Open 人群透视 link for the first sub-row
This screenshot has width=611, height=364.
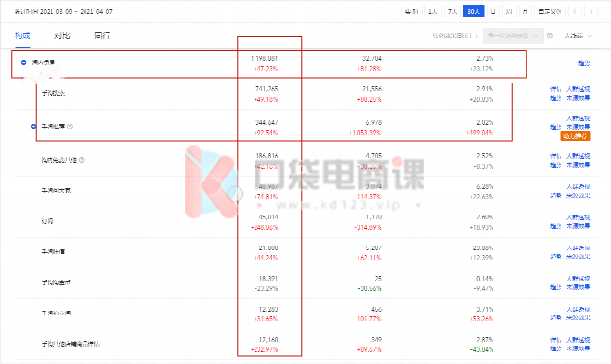click(x=578, y=89)
